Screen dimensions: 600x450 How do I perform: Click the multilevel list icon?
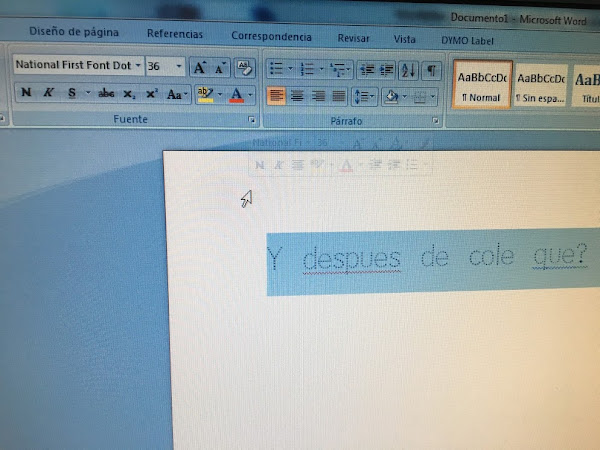338,70
